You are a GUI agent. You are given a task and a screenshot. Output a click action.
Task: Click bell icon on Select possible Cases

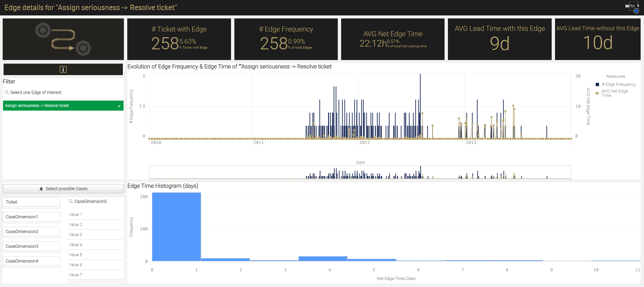41,189
